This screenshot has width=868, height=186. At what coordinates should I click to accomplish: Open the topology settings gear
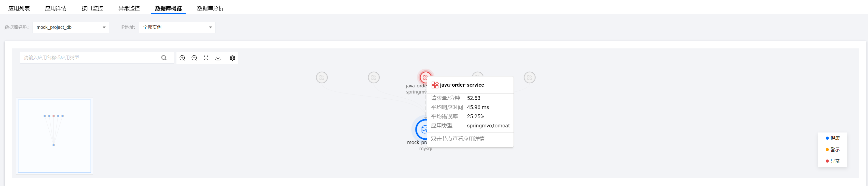232,58
